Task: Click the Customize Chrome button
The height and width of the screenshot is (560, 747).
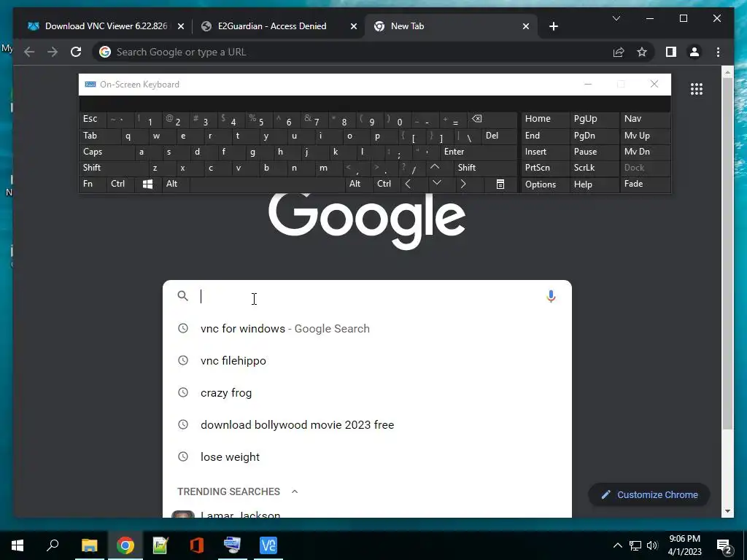Action: 649,495
